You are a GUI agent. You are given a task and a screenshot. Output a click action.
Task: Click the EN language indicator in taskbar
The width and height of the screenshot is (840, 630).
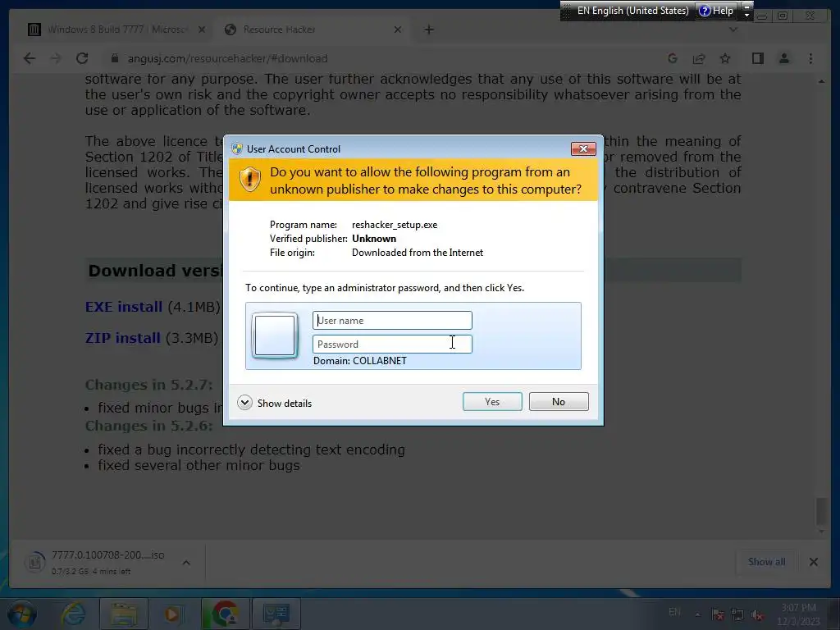pos(674,612)
